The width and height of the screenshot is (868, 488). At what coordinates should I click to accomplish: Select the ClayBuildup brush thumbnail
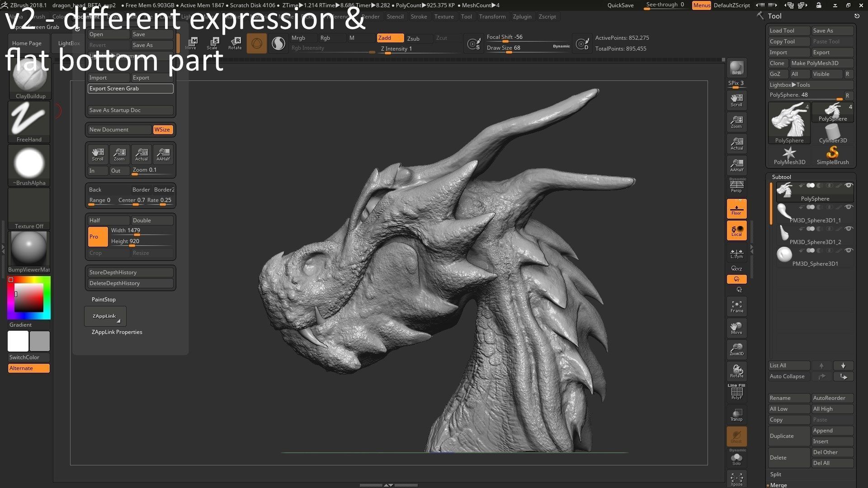click(x=29, y=79)
